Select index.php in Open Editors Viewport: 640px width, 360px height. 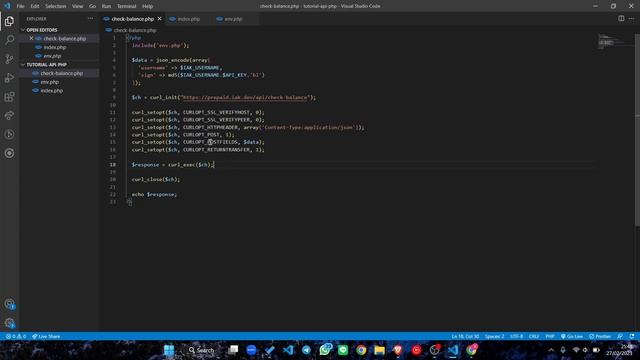coord(55,47)
